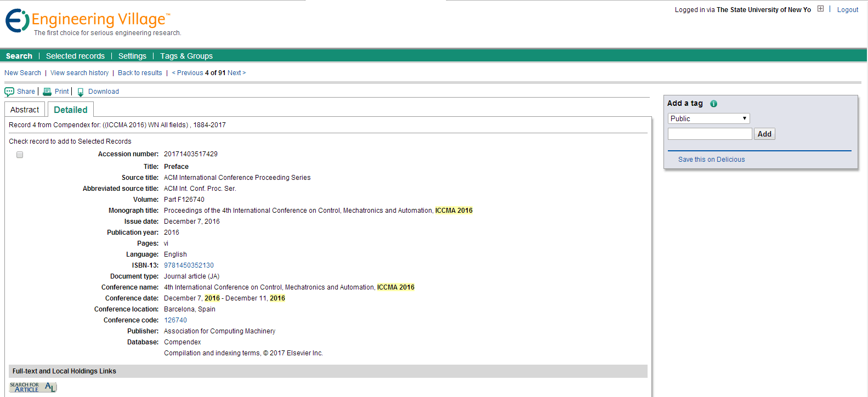The width and height of the screenshot is (868, 397).
Task: Switch to the Abstract tab
Action: [x=25, y=110]
